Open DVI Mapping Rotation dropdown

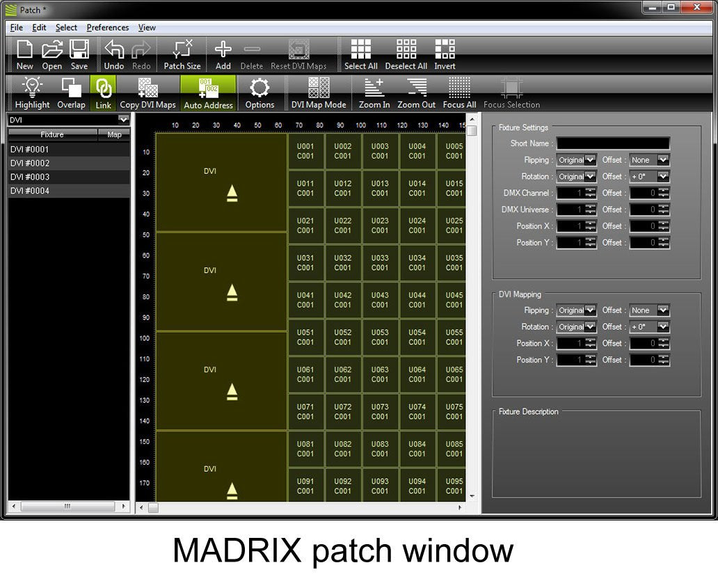[x=576, y=326]
